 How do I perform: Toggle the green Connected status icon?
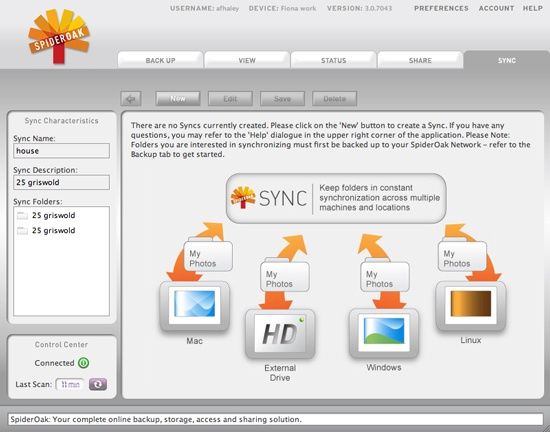pyautogui.click(x=83, y=363)
